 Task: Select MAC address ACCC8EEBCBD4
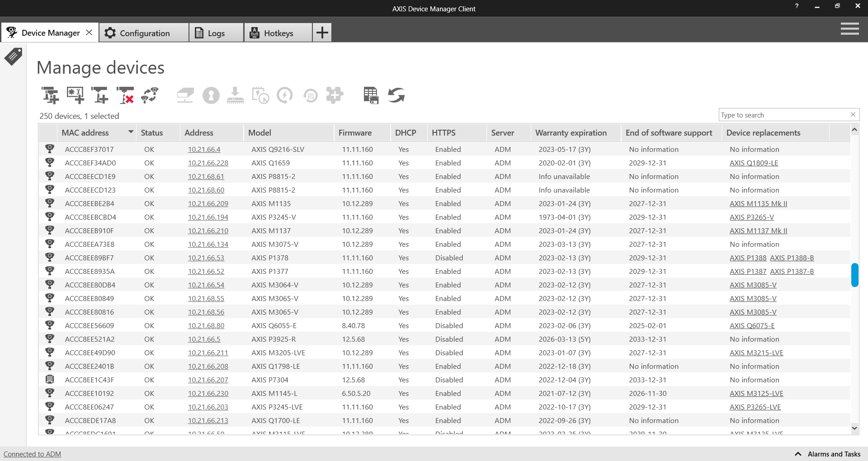pyautogui.click(x=90, y=217)
